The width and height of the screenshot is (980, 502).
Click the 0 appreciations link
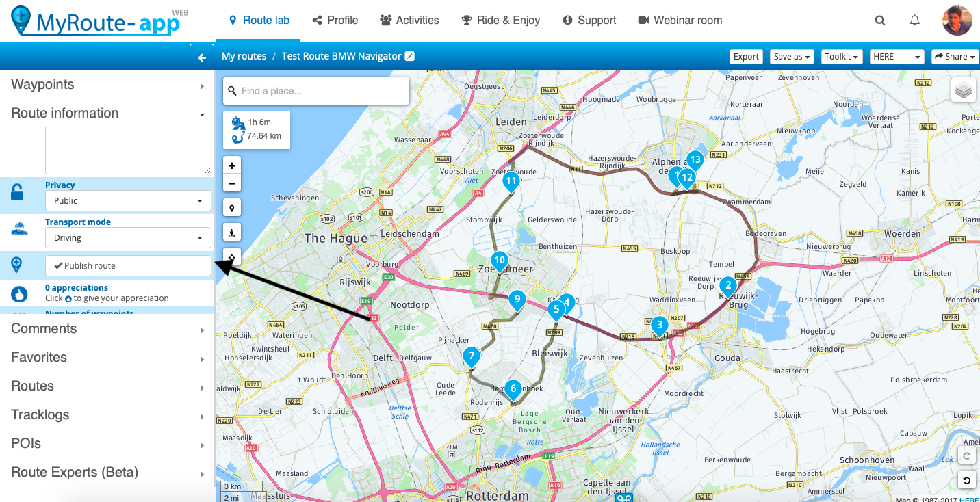[x=77, y=288]
